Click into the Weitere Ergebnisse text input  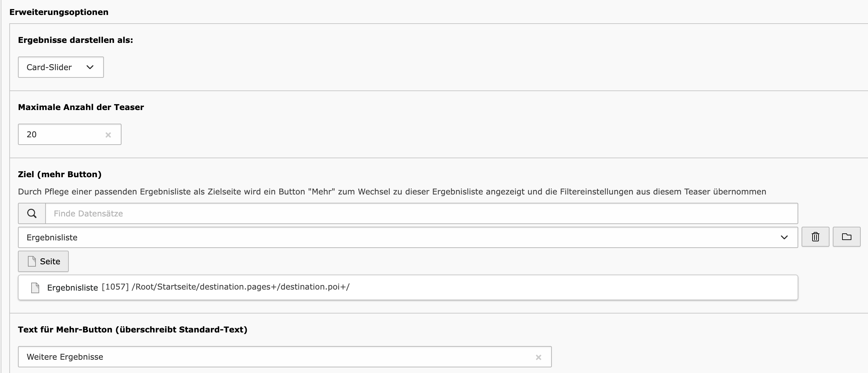tap(270, 357)
